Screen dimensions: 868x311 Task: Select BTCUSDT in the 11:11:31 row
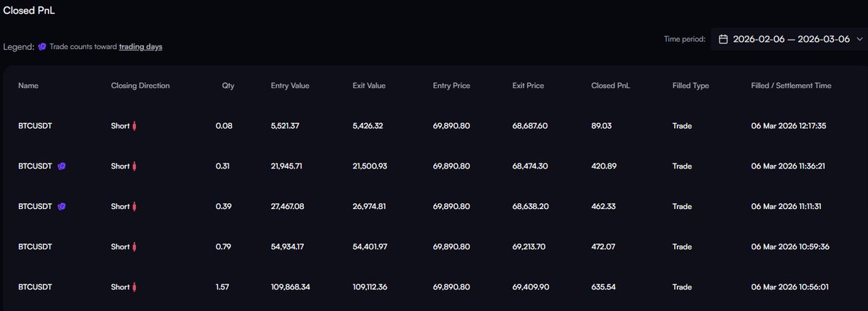point(35,206)
